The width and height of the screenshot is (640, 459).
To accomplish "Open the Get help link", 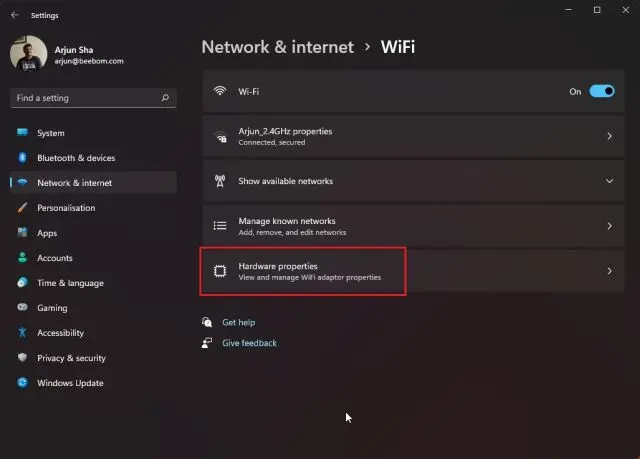I will point(239,323).
